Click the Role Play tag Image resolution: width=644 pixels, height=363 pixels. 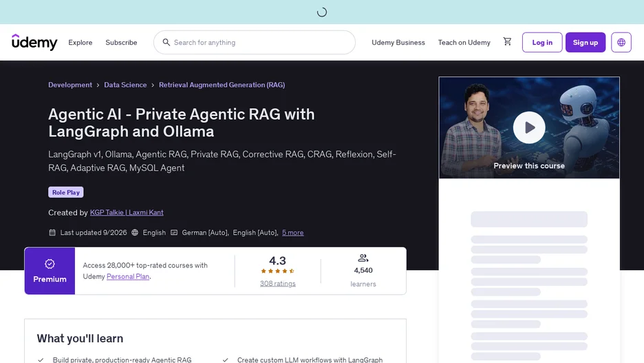coord(66,192)
